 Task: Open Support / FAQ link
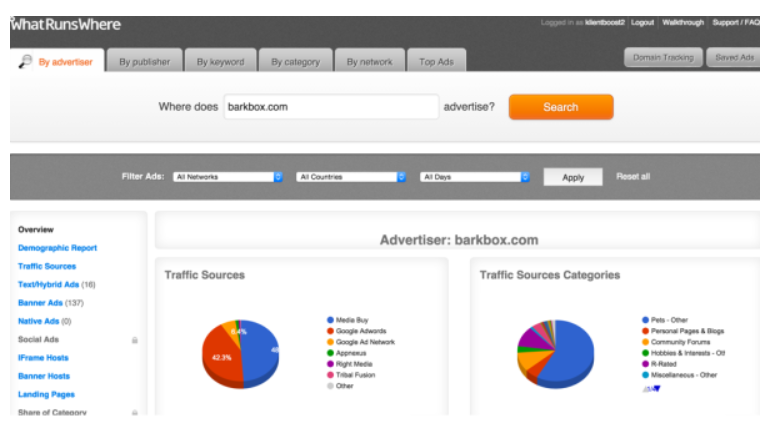tap(736, 22)
